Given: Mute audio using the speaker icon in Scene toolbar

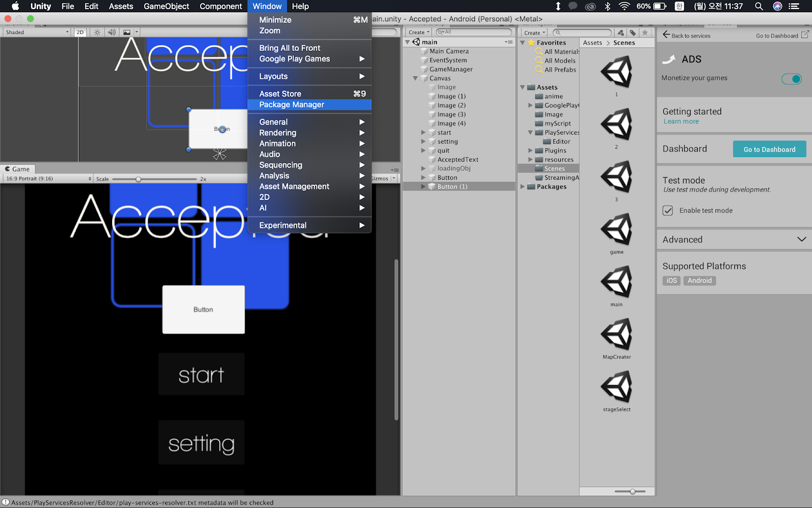Looking at the screenshot, I should pyautogui.click(x=111, y=32).
